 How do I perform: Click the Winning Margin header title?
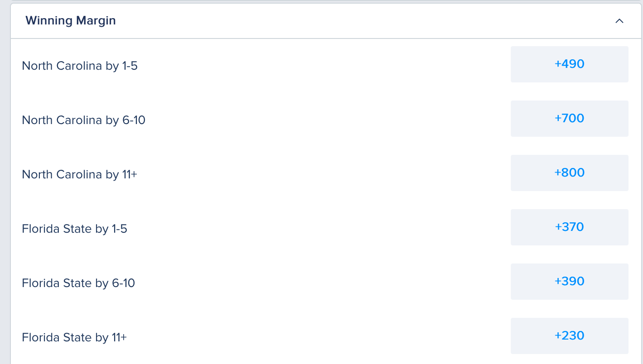[x=71, y=20]
